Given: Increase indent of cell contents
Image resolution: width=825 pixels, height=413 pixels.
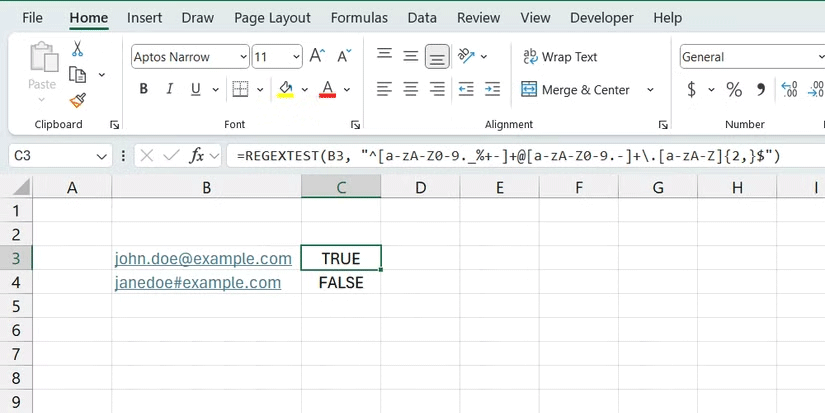Looking at the screenshot, I should [x=491, y=90].
